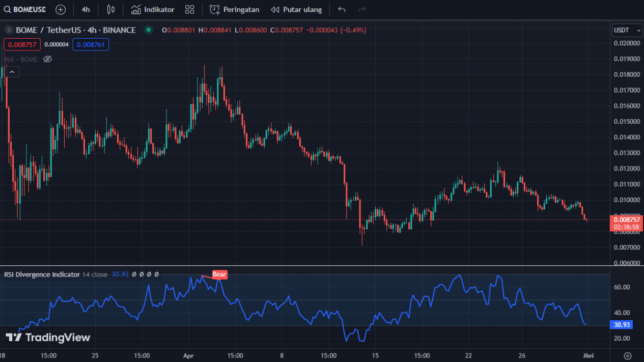
Task: Select the BOME / TetherUS legend title
Action: click(76, 30)
